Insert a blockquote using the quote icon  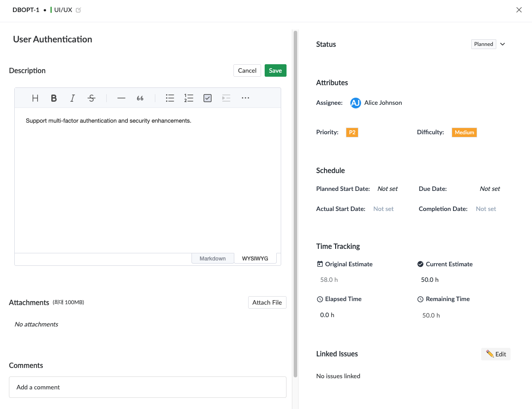point(140,98)
